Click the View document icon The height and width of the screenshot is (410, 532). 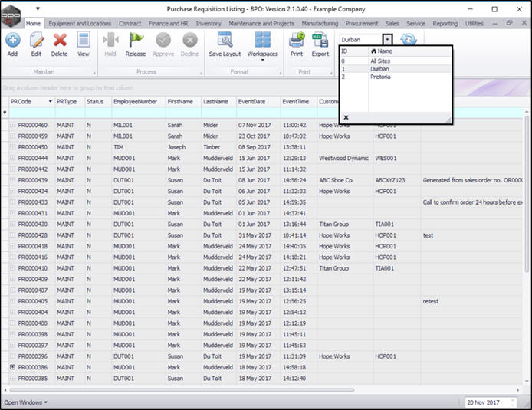coord(83,40)
